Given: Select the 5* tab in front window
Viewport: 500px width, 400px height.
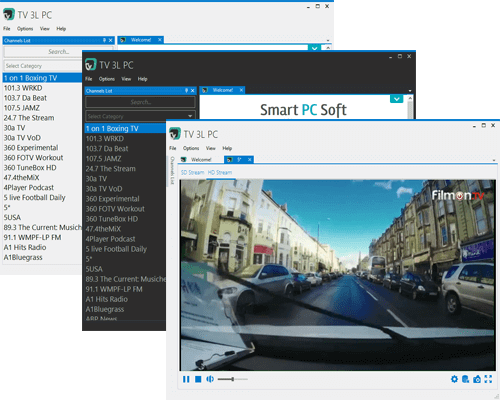Looking at the screenshot, I should coord(239,160).
